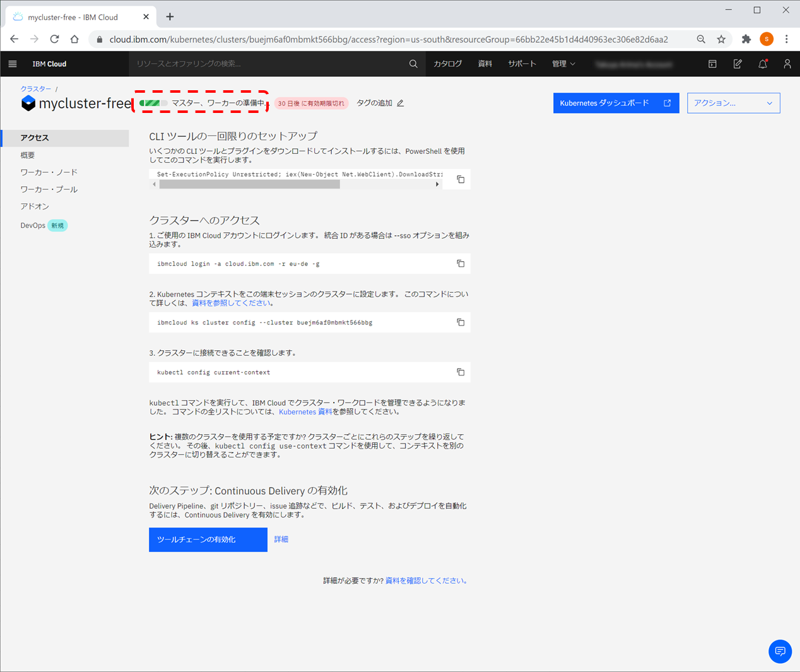Open the notifications bell
Screen dimensions: 800x672
pyautogui.click(x=763, y=64)
